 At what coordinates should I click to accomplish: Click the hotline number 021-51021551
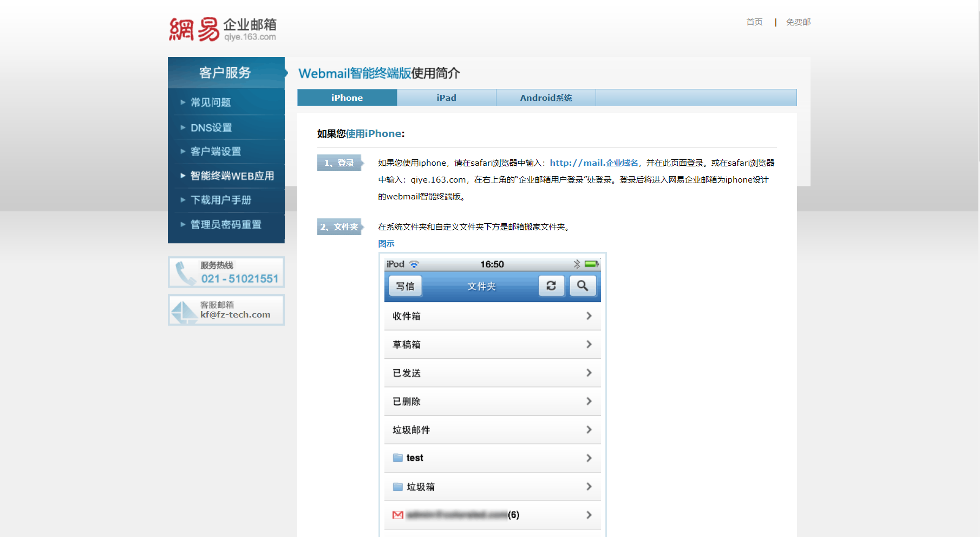[x=240, y=279]
